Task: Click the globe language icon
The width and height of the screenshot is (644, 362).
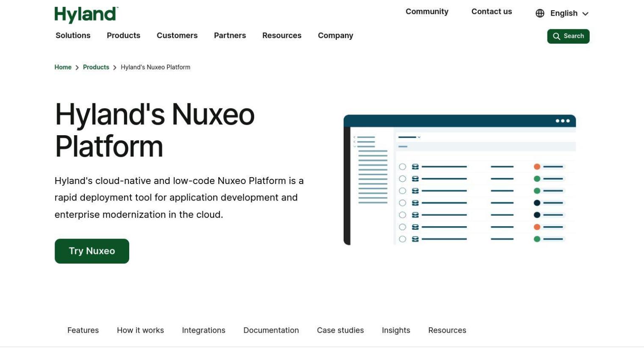Action: coord(540,14)
